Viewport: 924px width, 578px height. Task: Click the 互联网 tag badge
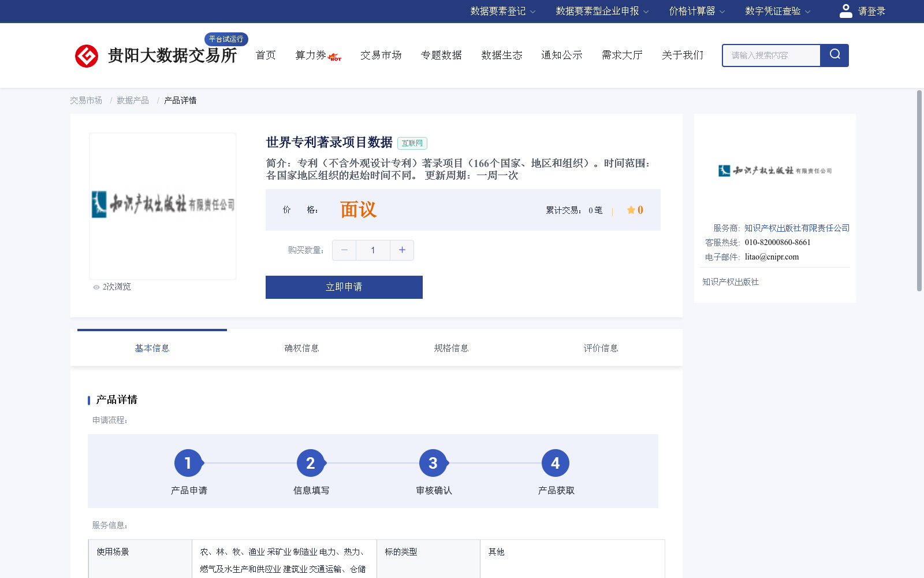click(412, 143)
